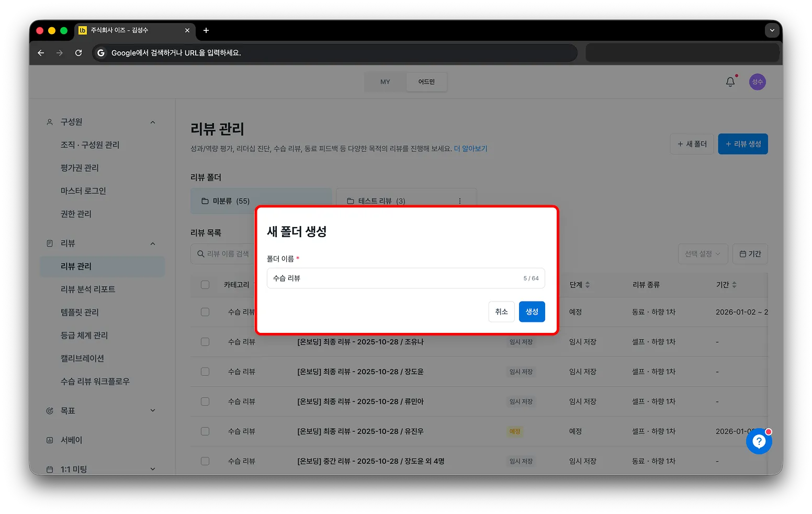The height and width of the screenshot is (514, 812).
Task: Check the row with 장도윤 최종 리뷰
Action: [x=205, y=372]
